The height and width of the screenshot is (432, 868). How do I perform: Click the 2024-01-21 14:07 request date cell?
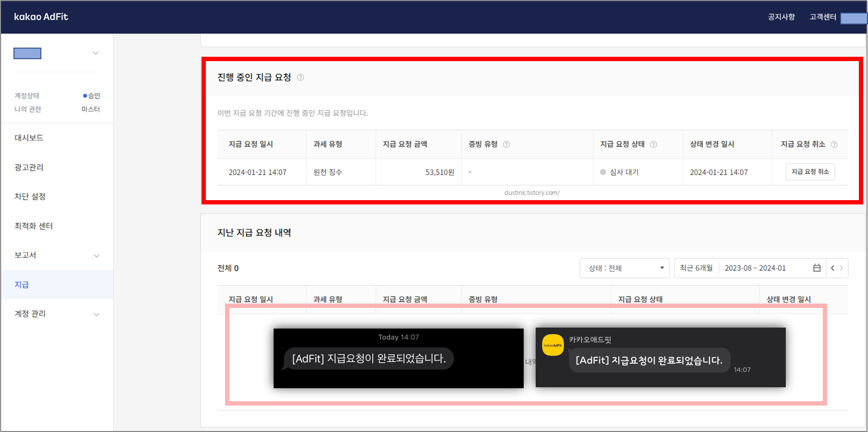(257, 172)
